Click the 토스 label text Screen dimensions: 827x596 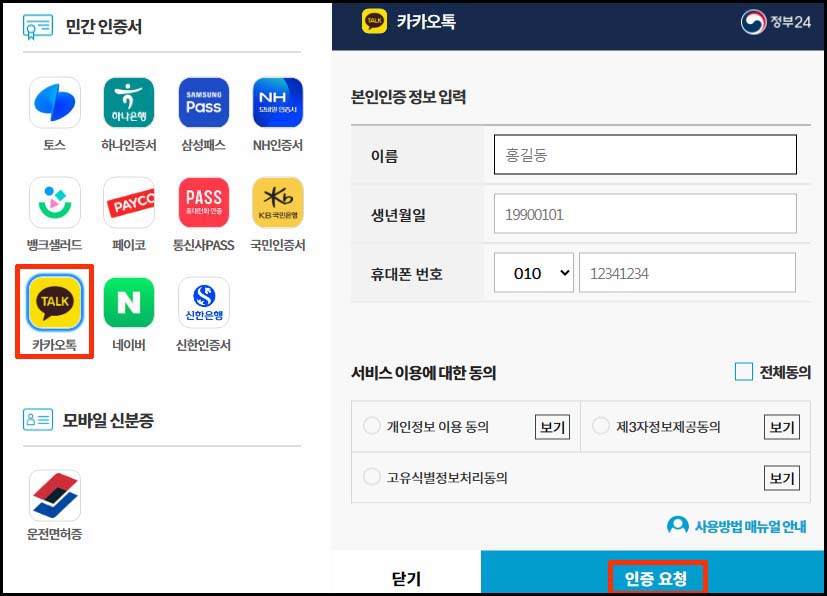tap(54, 145)
